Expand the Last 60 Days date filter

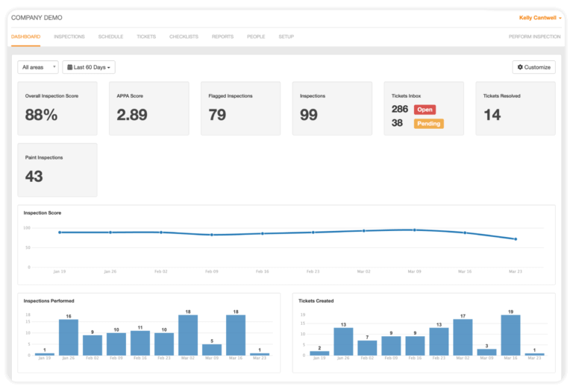tap(90, 67)
